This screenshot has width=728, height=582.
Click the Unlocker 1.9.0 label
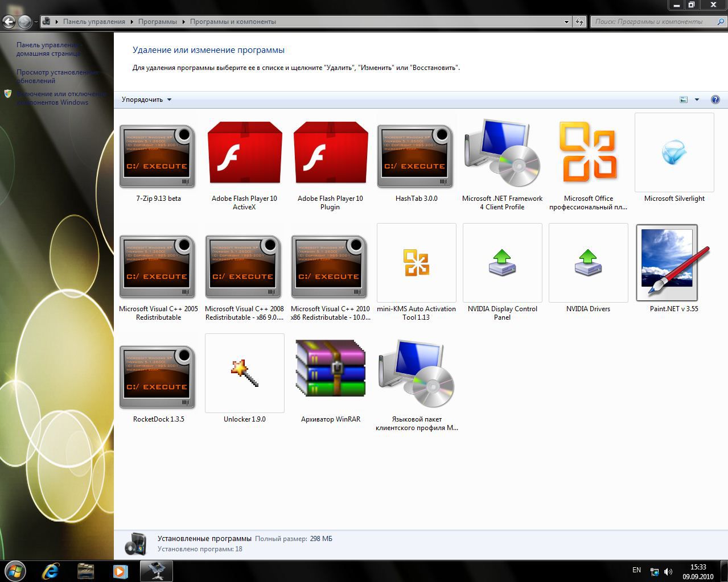244,419
